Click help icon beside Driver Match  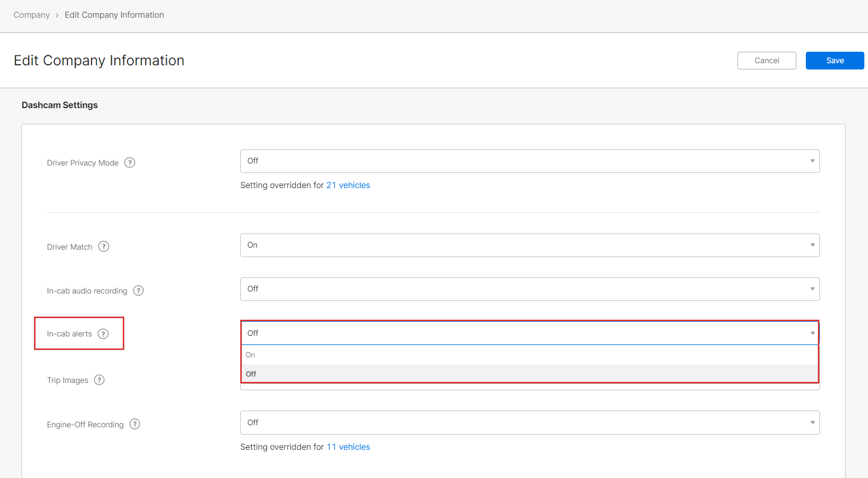(104, 247)
